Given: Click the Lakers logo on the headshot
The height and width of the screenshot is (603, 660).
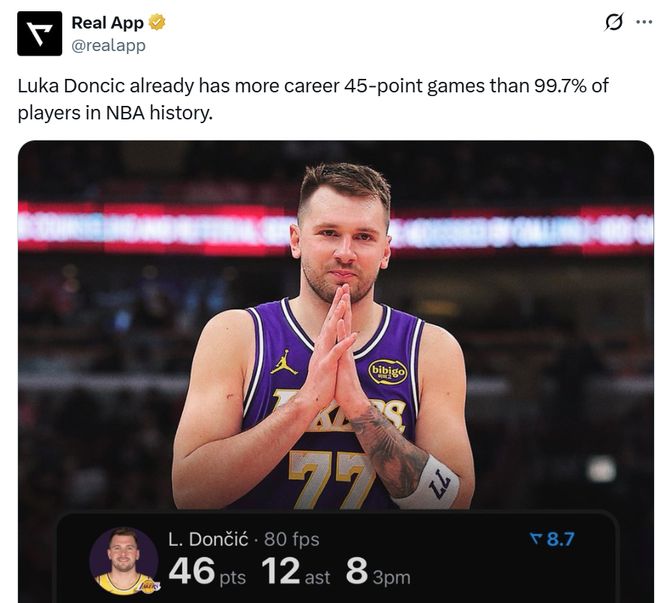Looking at the screenshot, I should (149, 585).
